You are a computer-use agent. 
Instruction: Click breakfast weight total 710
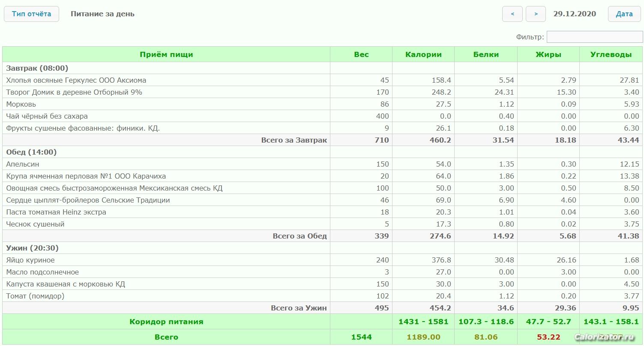tap(382, 140)
